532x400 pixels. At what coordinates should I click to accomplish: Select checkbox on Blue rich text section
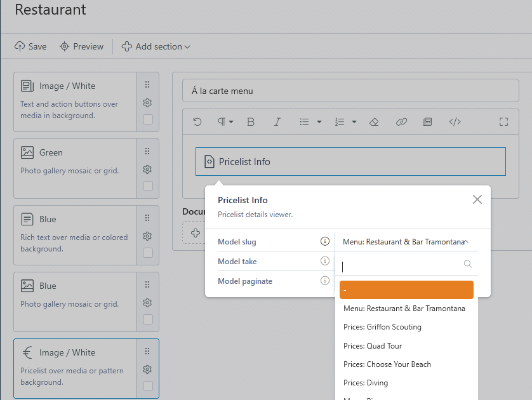click(x=147, y=253)
